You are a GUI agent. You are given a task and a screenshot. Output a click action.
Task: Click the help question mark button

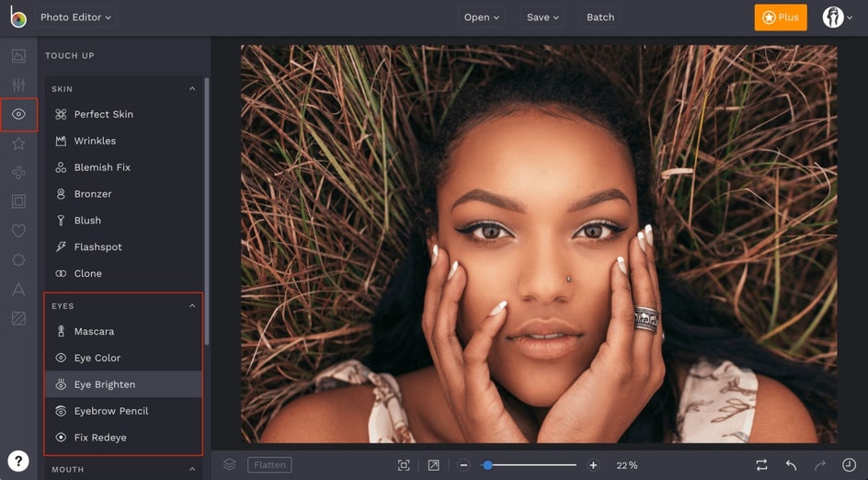tap(17, 461)
